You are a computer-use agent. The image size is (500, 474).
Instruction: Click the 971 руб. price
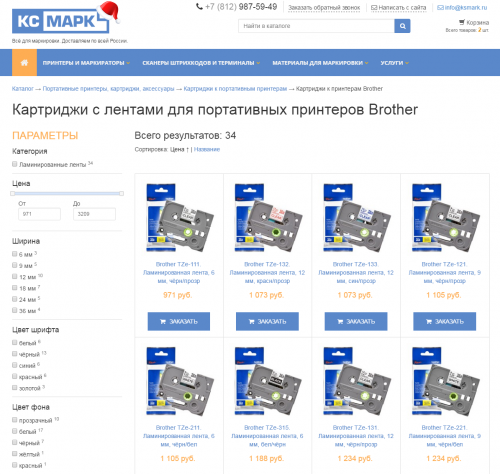coord(178,295)
